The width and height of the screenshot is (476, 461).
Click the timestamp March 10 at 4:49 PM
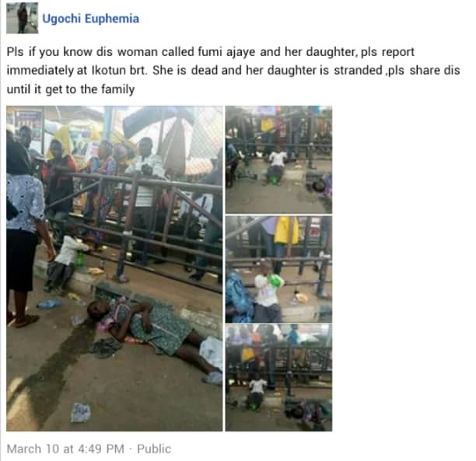[65, 449]
